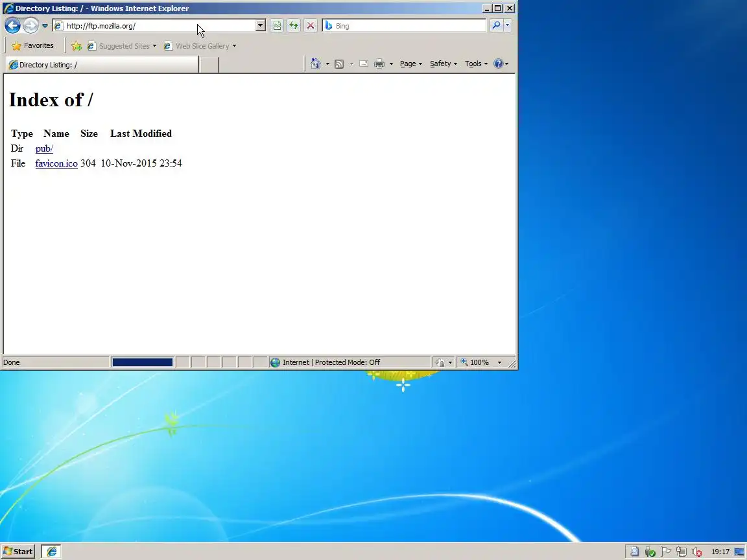Open a new blank tab

click(209, 65)
